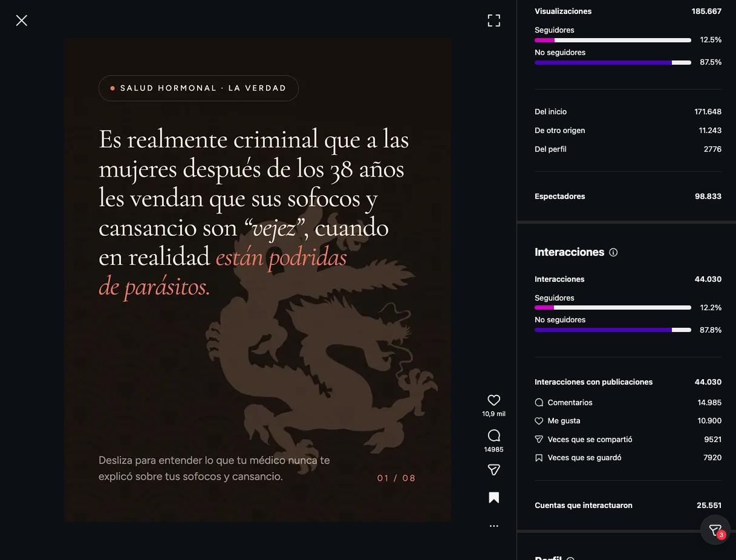Select the 'Del inicio' row label

coord(551,112)
